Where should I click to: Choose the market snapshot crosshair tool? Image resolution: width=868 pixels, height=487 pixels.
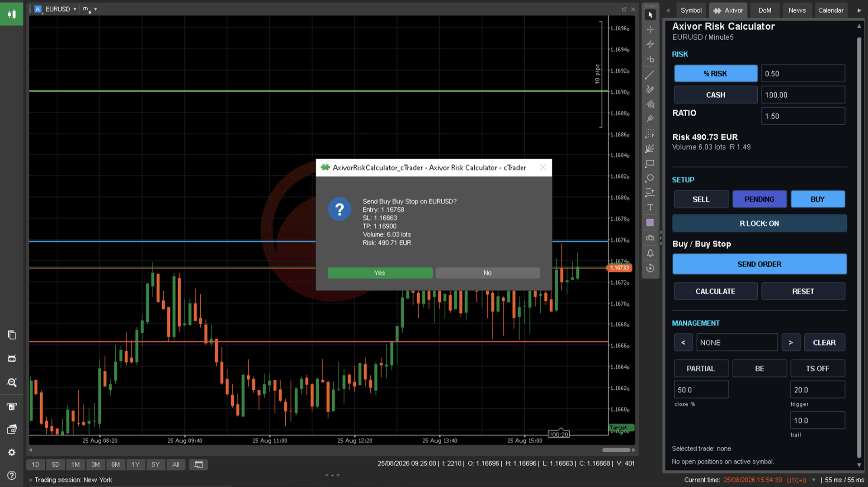(x=650, y=44)
